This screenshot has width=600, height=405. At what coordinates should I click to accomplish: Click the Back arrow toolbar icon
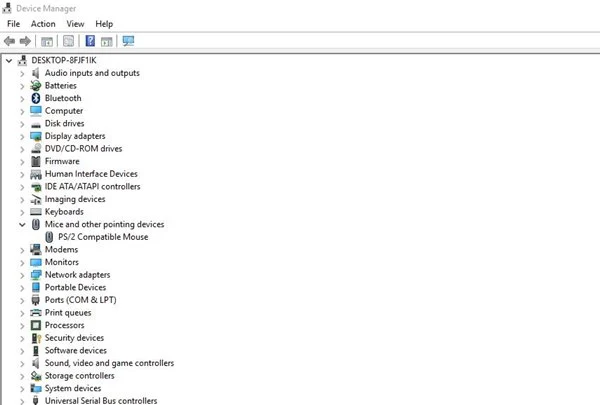(x=10, y=41)
